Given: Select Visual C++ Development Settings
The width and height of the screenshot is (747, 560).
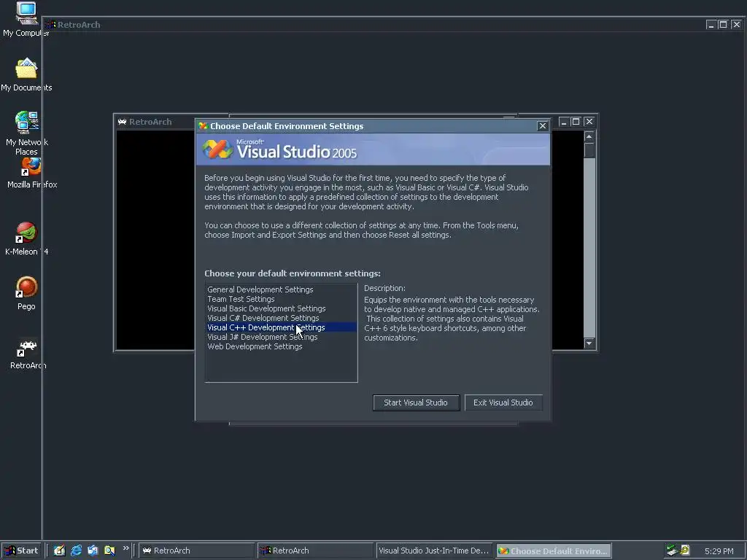Looking at the screenshot, I should click(281, 327).
